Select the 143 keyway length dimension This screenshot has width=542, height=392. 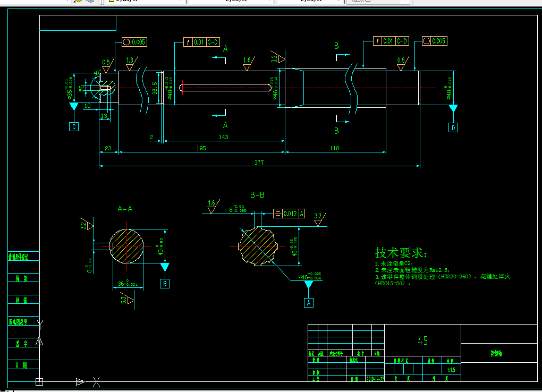click(223, 137)
